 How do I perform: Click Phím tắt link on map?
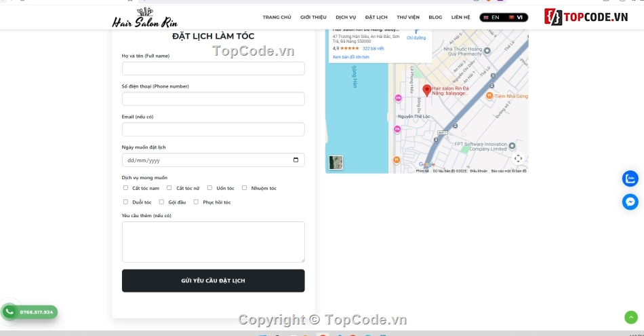point(422,171)
